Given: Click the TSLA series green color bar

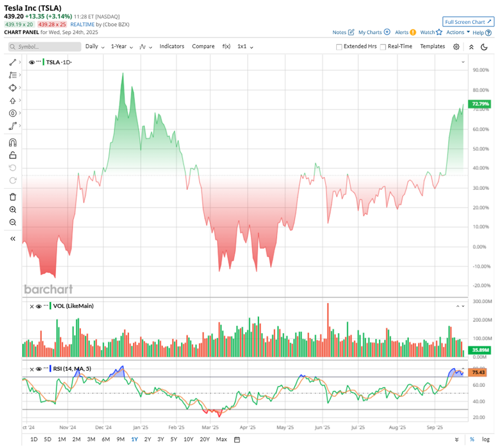Looking at the screenshot, I should click(x=43, y=62).
